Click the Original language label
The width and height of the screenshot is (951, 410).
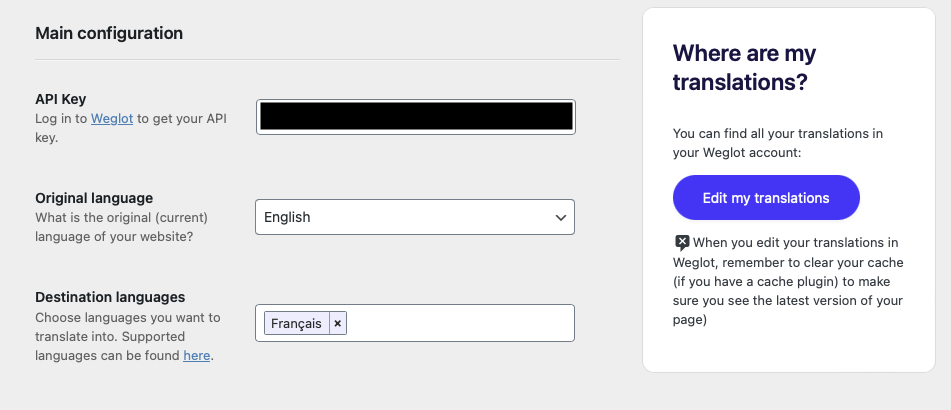click(94, 198)
